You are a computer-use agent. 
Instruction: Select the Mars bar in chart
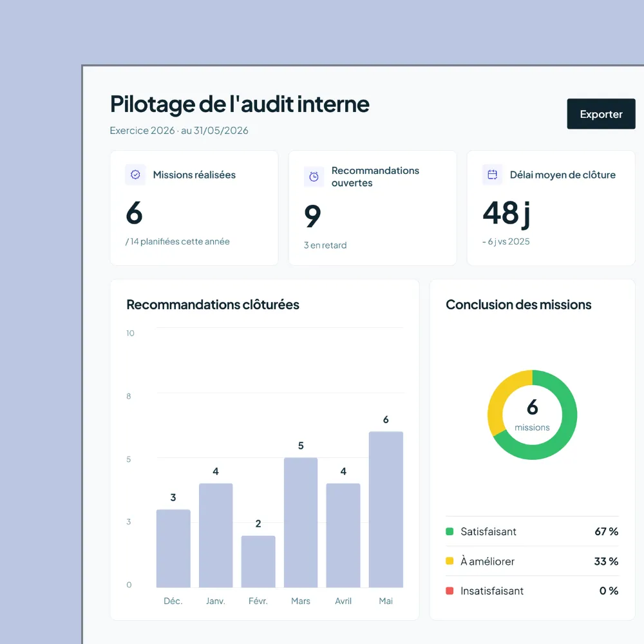301,522
